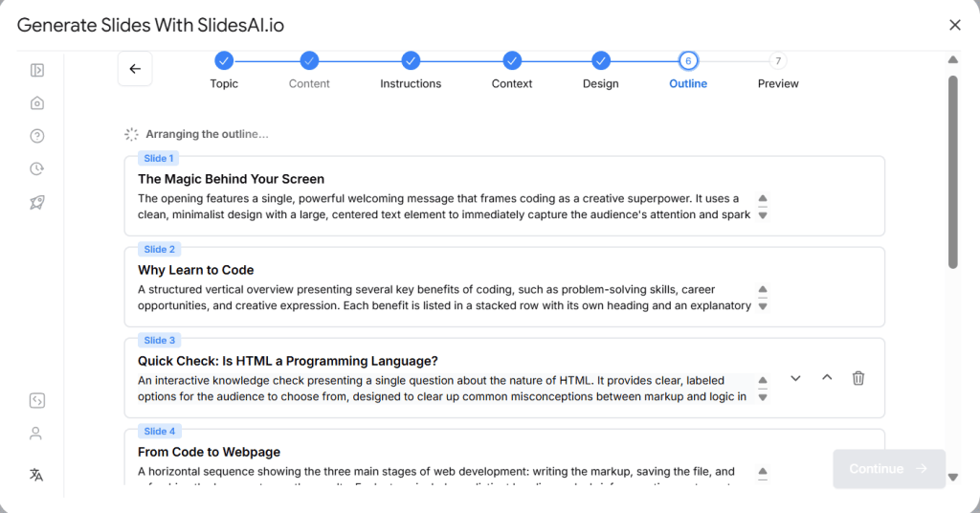The image size is (980, 513).
Task: Open the home icon in sidebar
Action: (x=36, y=103)
